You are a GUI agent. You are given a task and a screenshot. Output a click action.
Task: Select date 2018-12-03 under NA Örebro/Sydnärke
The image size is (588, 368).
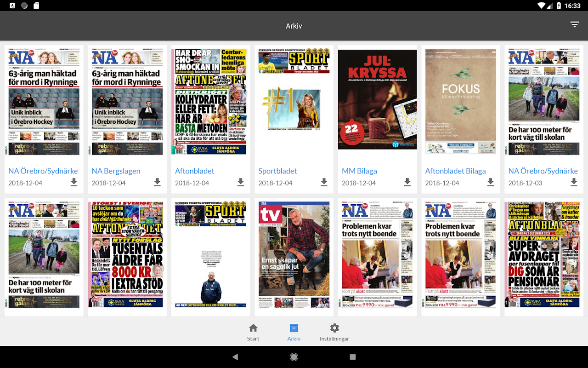coord(526,183)
